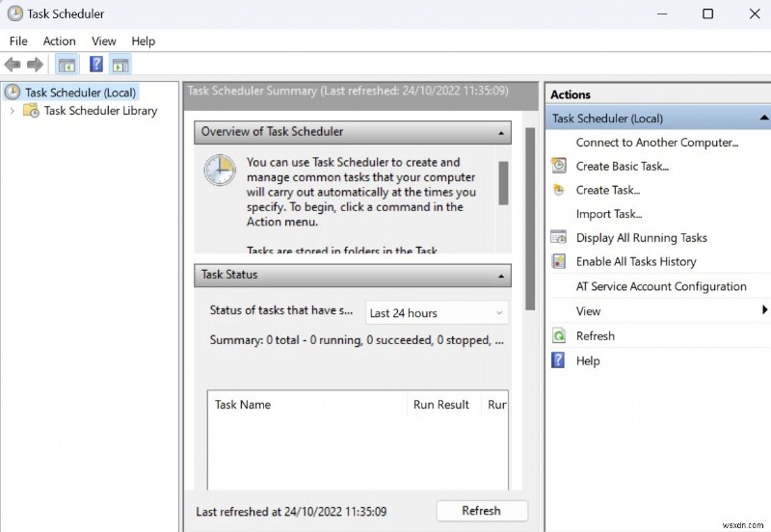Image resolution: width=771 pixels, height=532 pixels.
Task: Toggle the Show/Hide Console Tree toolbar icon
Action: pyautogui.click(x=66, y=65)
